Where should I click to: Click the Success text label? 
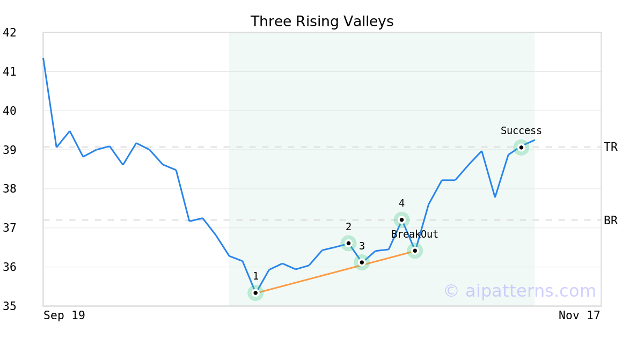(521, 131)
